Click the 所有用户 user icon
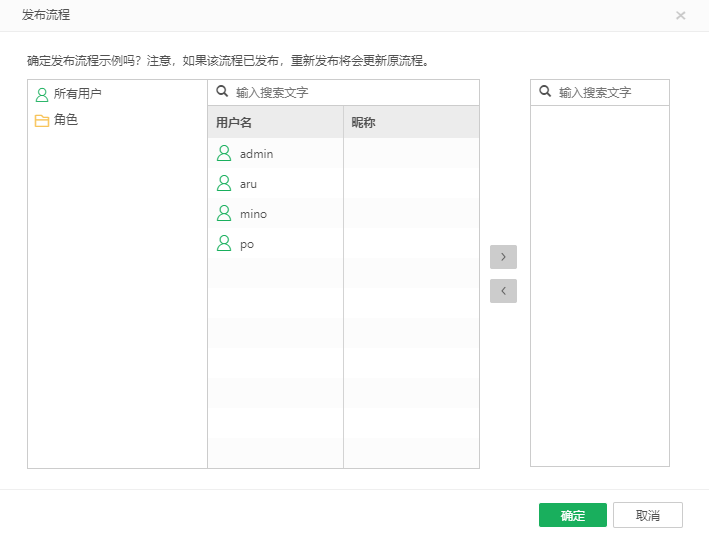Screen dimensions: 709x537 pos(42,94)
